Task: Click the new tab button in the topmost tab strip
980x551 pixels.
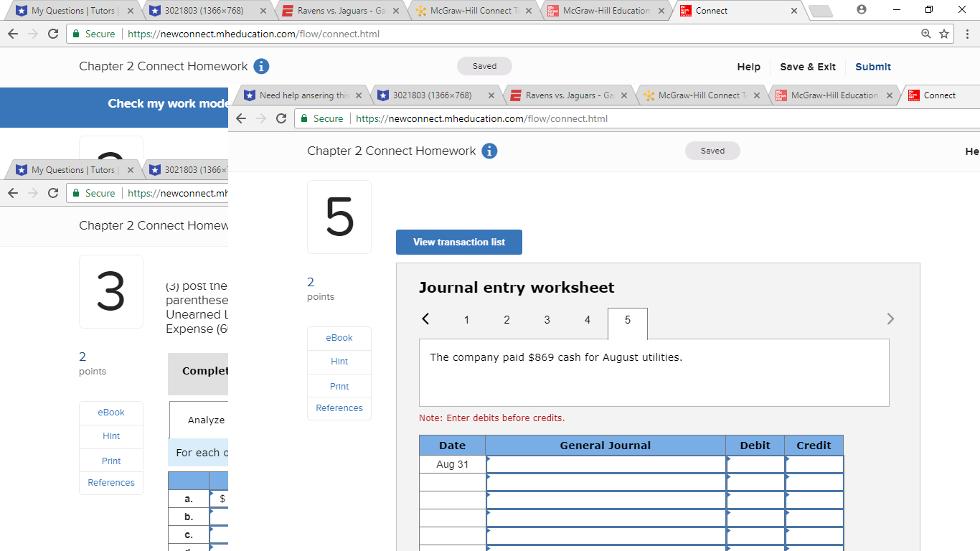Action: tap(822, 11)
